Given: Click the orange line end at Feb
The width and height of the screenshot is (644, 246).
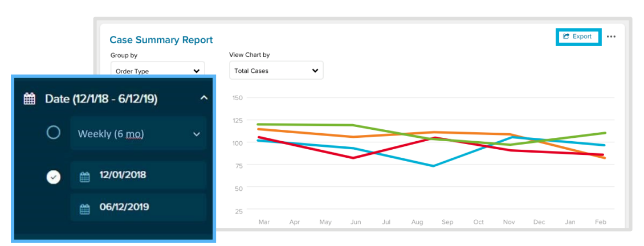Looking at the screenshot, I should pos(604,158).
